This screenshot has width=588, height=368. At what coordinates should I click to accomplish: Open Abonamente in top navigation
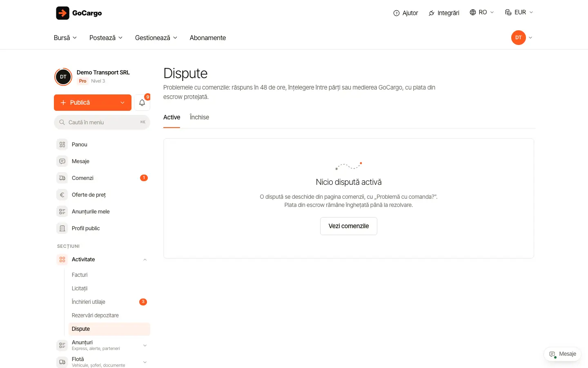pyautogui.click(x=207, y=38)
